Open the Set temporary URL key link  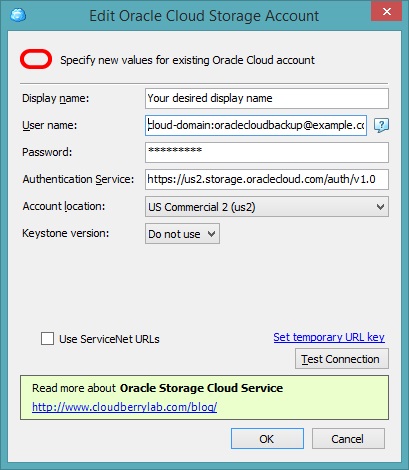click(x=329, y=337)
